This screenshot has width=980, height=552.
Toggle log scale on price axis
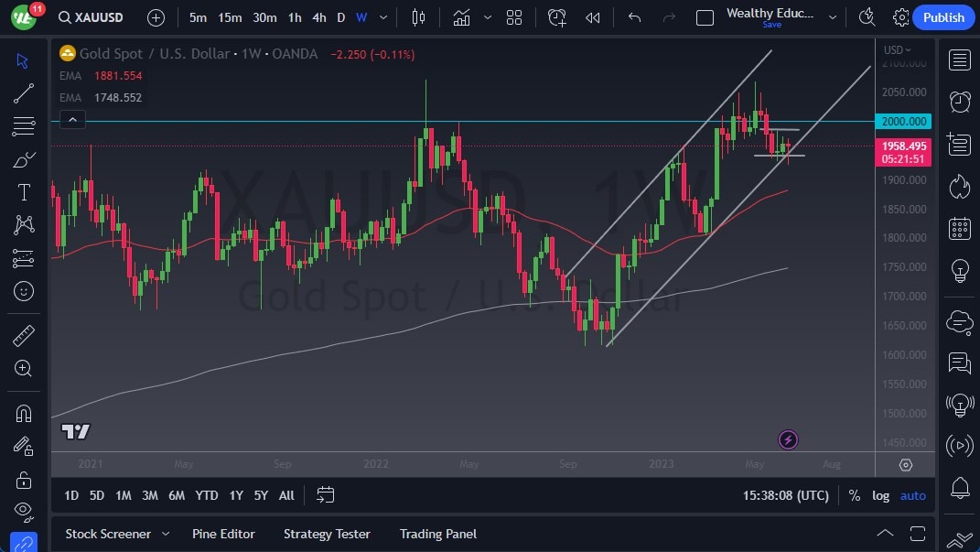point(880,495)
